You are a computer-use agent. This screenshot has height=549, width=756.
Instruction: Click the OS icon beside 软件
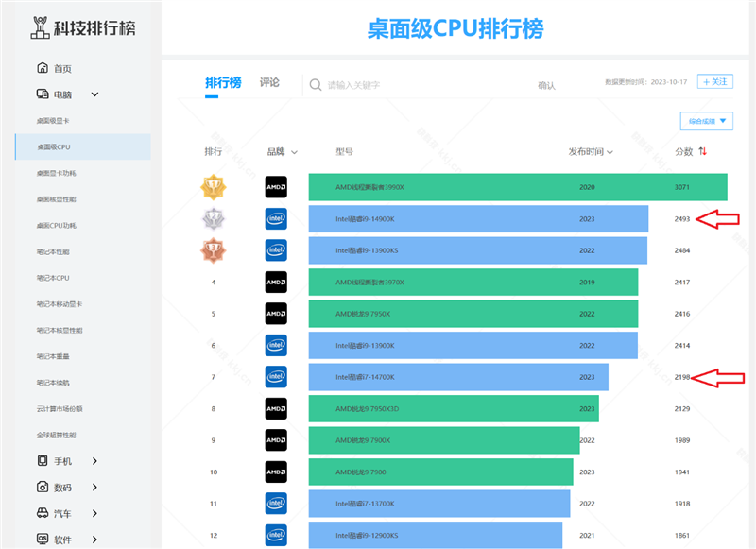click(x=43, y=539)
